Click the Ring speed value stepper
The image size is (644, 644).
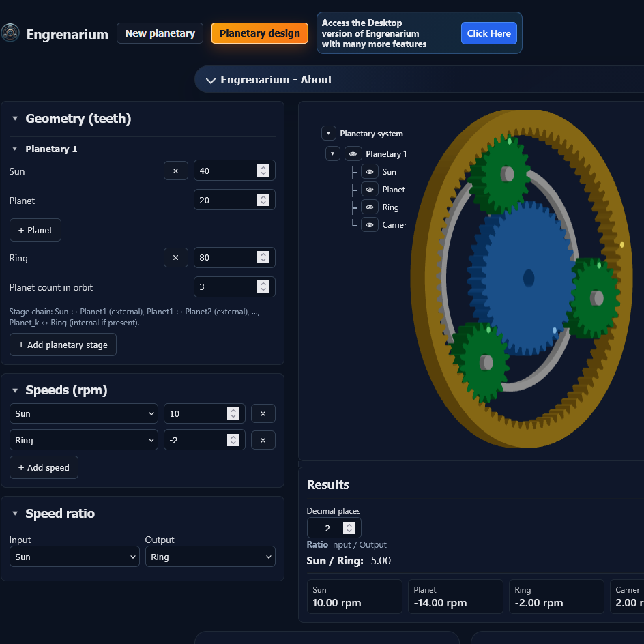click(x=233, y=440)
